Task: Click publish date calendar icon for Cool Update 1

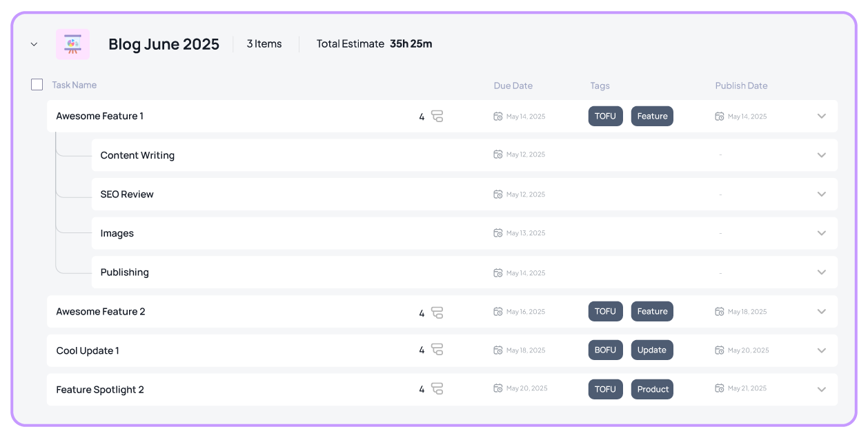Action: [x=720, y=350]
